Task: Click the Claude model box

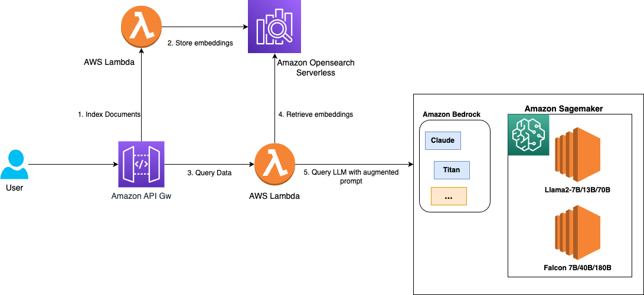Action: pos(443,140)
